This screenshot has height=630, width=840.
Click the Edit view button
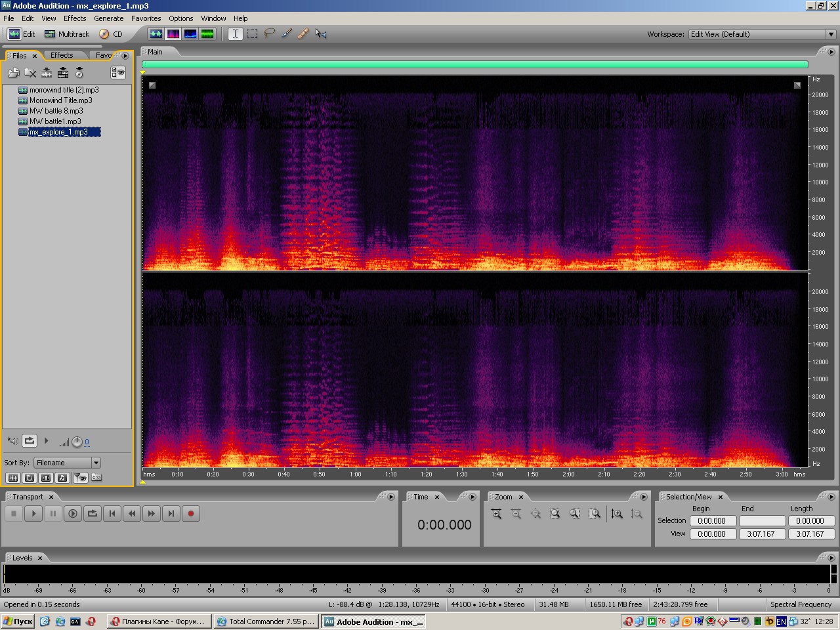[x=22, y=34]
